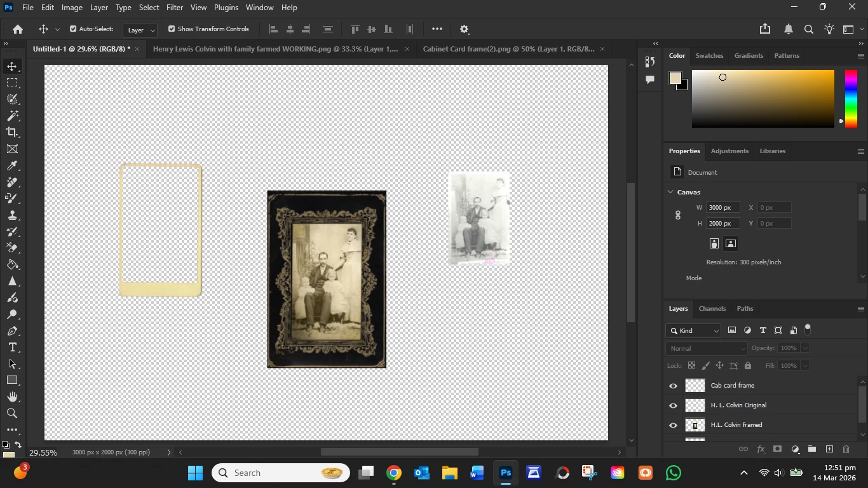Pick the Hand tool
The height and width of the screenshot is (488, 868).
(x=12, y=397)
